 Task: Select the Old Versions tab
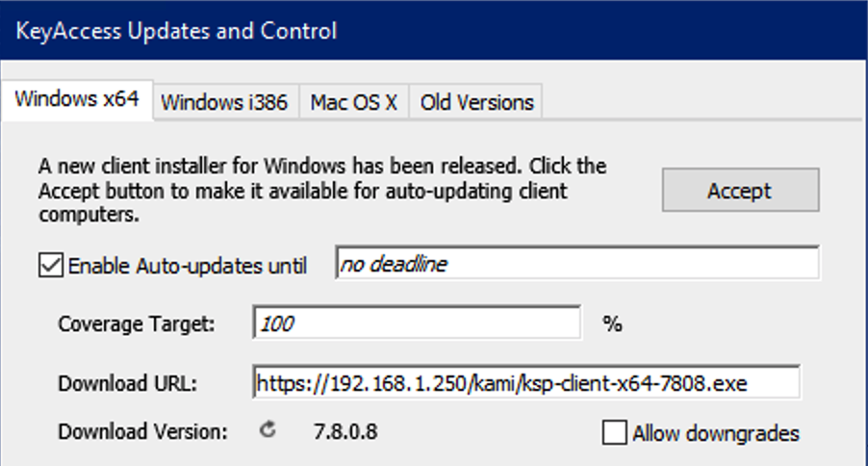(476, 102)
